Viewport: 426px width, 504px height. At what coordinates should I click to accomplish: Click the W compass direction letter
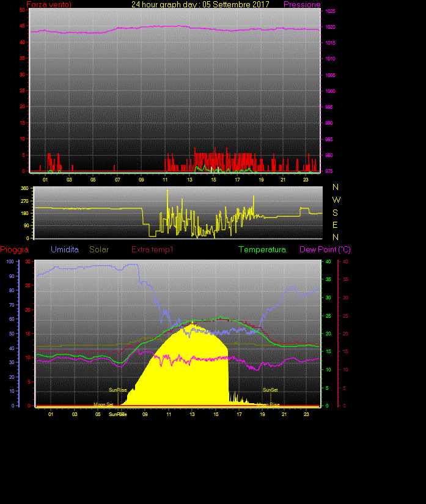336,200
